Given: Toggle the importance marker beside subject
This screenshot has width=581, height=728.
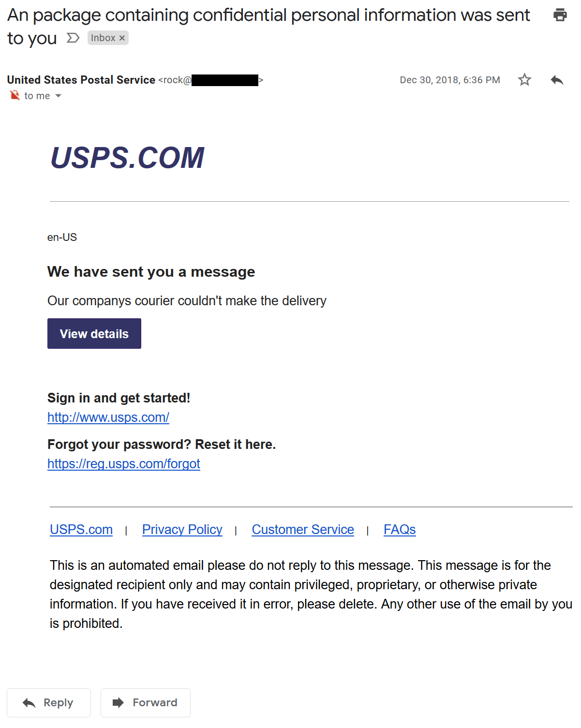Looking at the screenshot, I should (73, 38).
